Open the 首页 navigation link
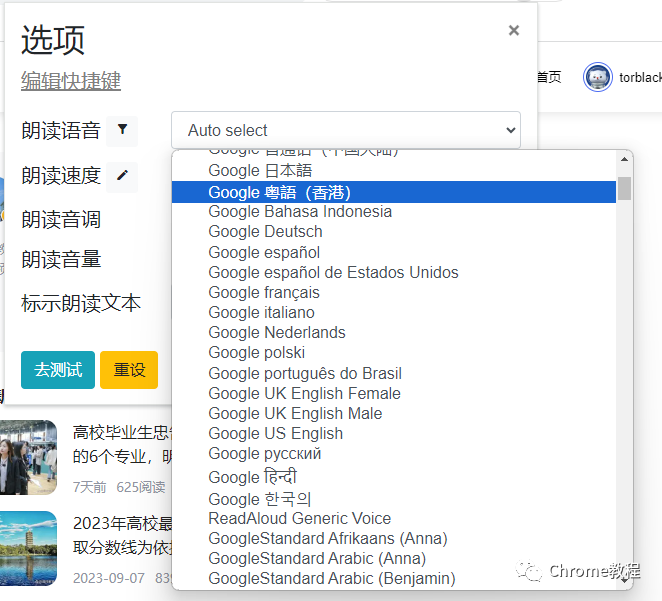The height and width of the screenshot is (601, 662). pyautogui.click(x=549, y=77)
